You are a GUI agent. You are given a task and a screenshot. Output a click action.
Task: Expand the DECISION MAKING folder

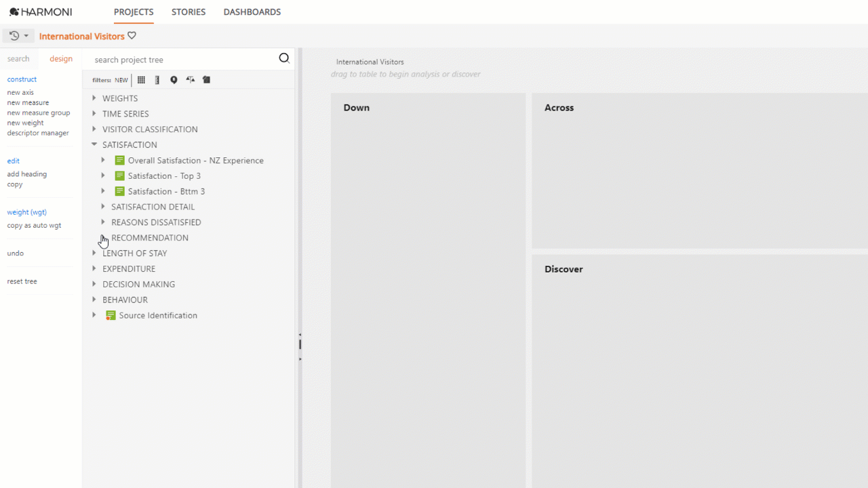point(94,285)
